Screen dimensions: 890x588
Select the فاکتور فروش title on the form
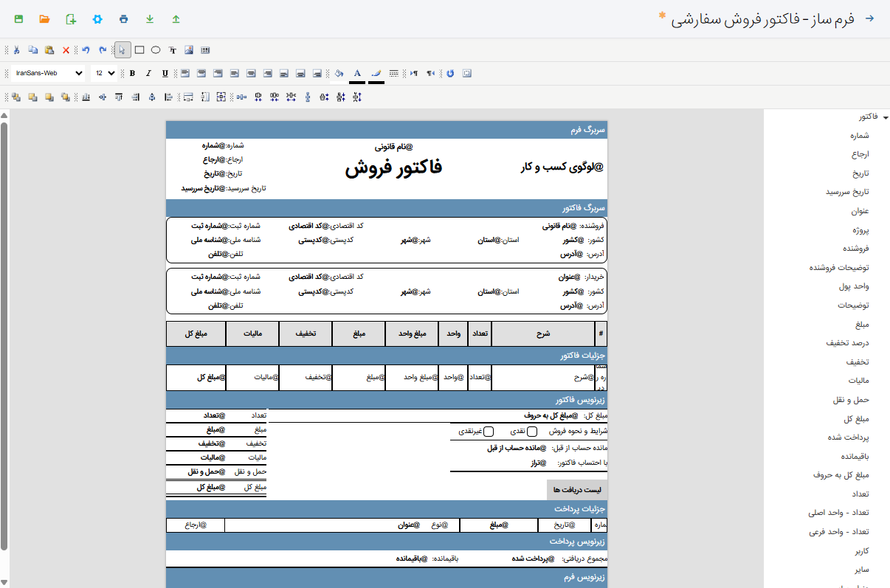click(x=393, y=167)
